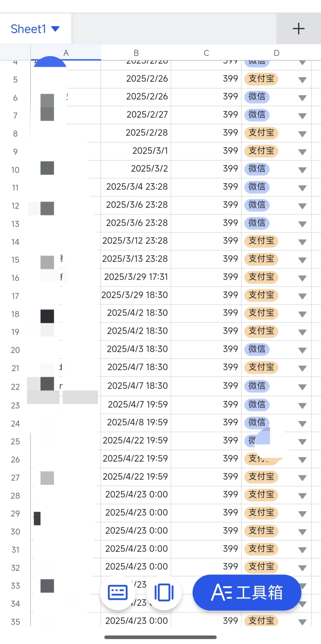Select the 2025/4/8 19:59 cell

pos(136,422)
